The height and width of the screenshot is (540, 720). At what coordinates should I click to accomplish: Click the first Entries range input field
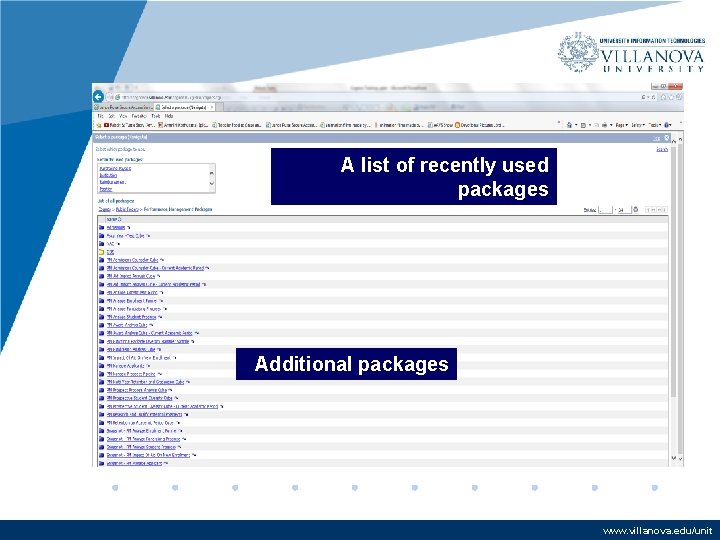click(606, 210)
